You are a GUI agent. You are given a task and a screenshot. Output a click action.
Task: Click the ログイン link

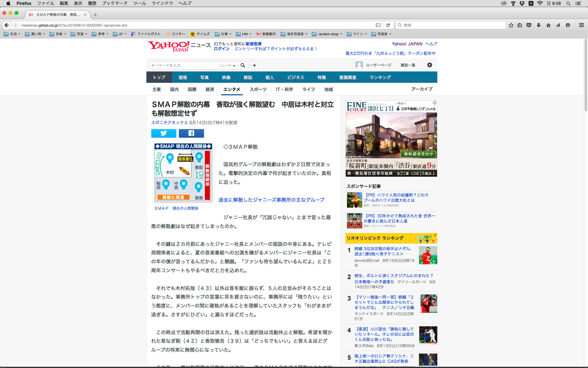coord(221,49)
